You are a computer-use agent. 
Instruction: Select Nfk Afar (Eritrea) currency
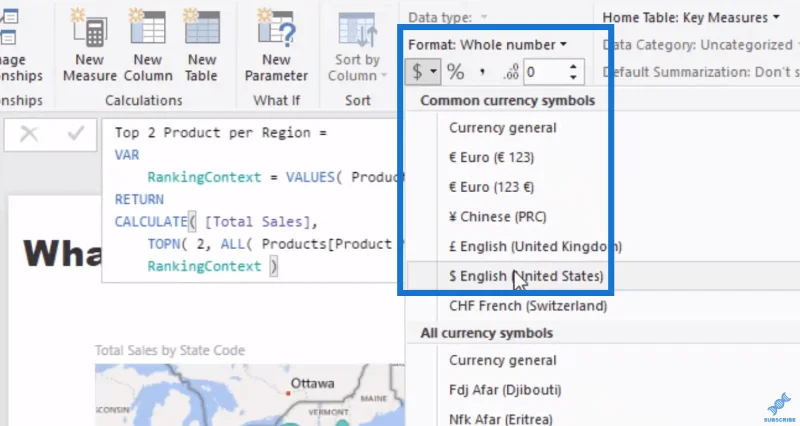[x=501, y=419]
